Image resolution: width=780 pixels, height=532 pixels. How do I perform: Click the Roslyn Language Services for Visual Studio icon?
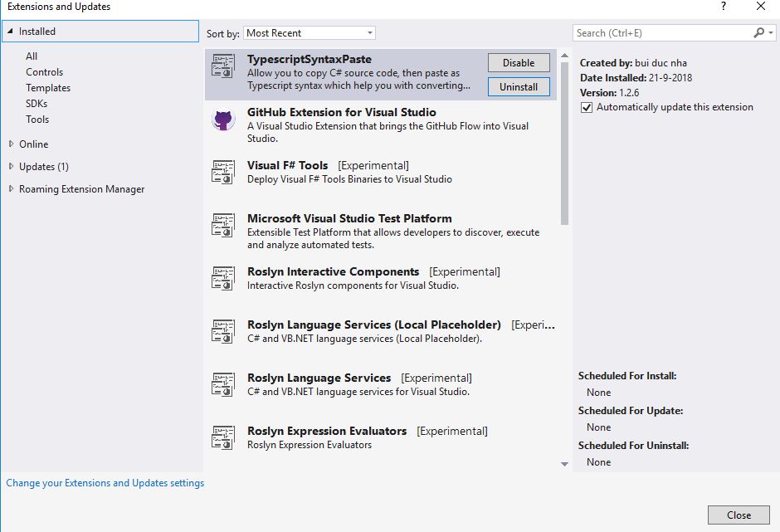(x=223, y=385)
